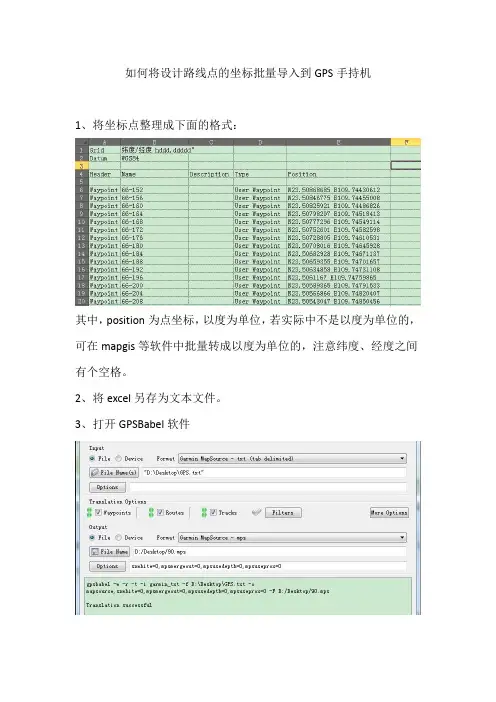496x702 pixels.
Task: Click the name cell "66-192"
Action: [x=154, y=270]
